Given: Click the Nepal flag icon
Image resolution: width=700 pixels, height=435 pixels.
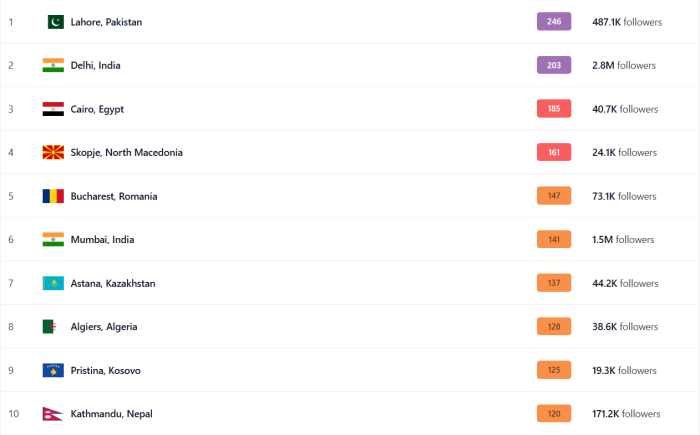Looking at the screenshot, I should tap(52, 414).
